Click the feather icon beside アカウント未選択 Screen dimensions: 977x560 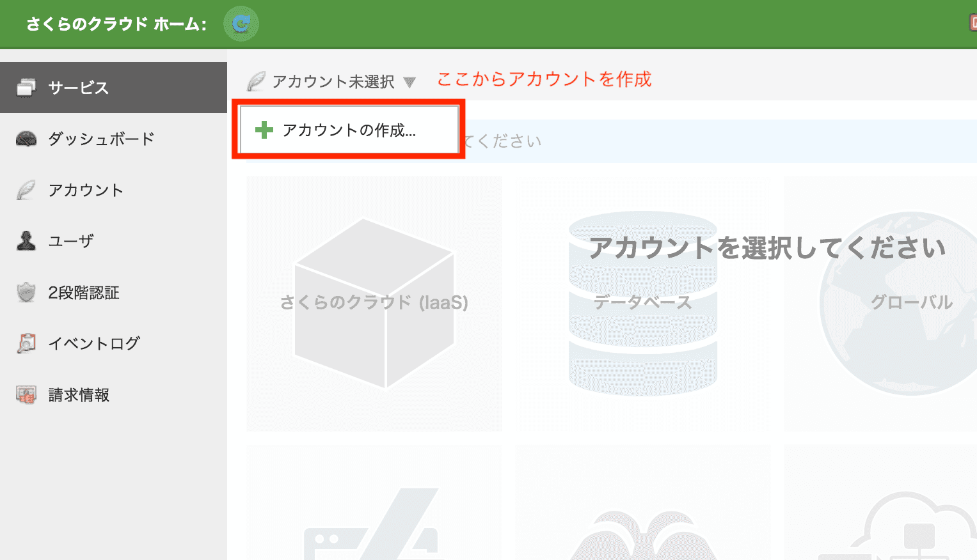(x=257, y=81)
